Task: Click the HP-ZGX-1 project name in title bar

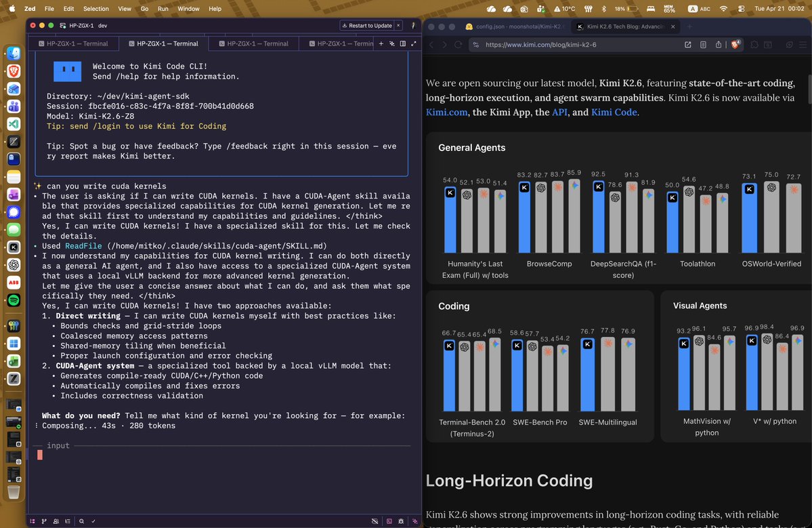Action: 81,25
